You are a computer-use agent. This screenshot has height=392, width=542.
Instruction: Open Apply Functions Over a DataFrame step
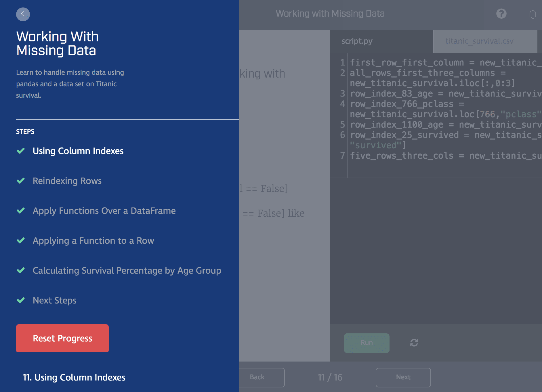[104, 211]
